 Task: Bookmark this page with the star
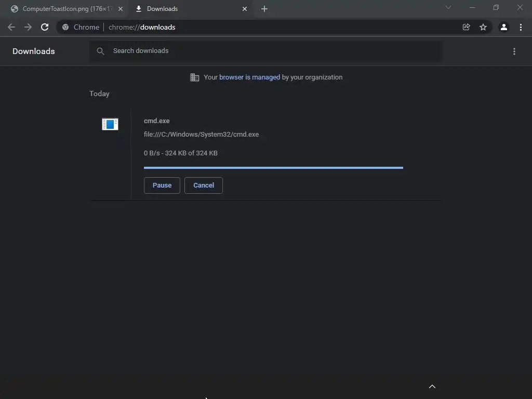(483, 27)
